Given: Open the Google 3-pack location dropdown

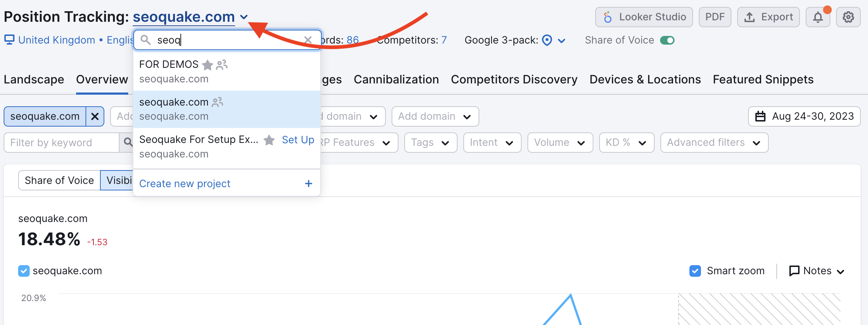Looking at the screenshot, I should tap(562, 41).
